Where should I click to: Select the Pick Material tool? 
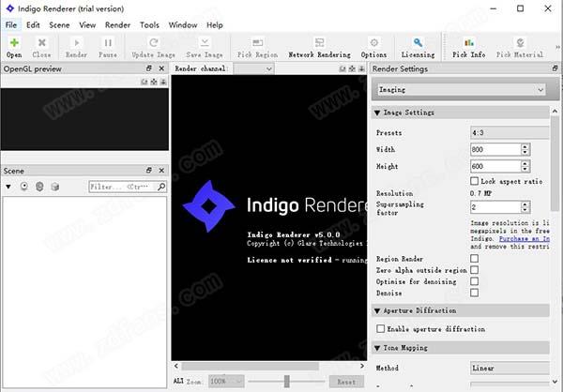[520, 48]
